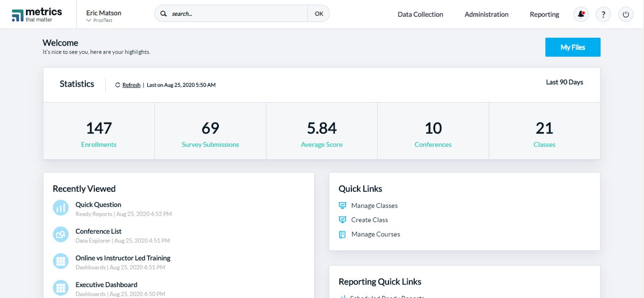Click the Manage Courses book icon

342,235
